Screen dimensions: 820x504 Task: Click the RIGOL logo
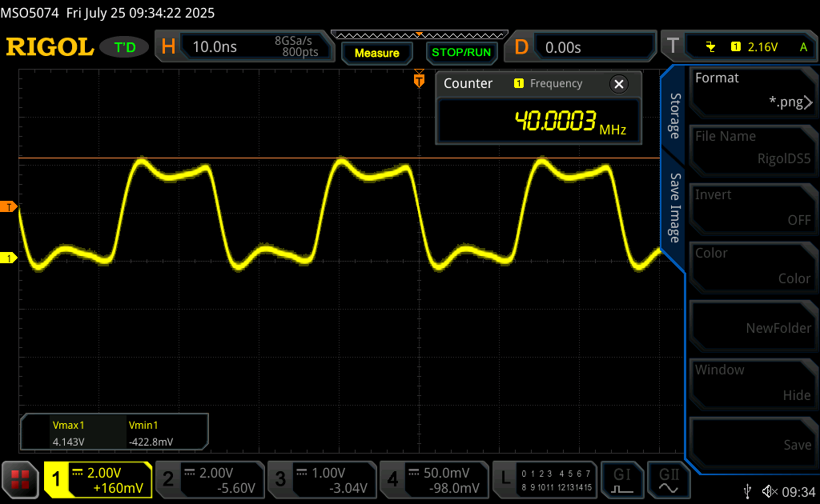coord(50,47)
